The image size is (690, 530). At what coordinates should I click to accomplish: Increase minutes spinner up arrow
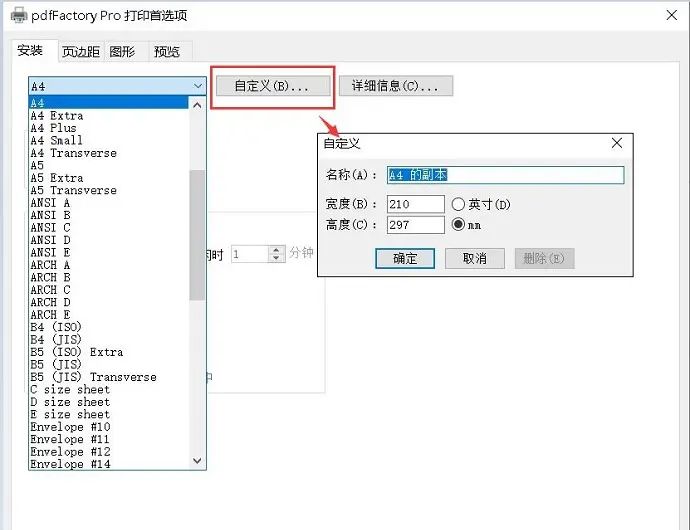click(x=276, y=250)
